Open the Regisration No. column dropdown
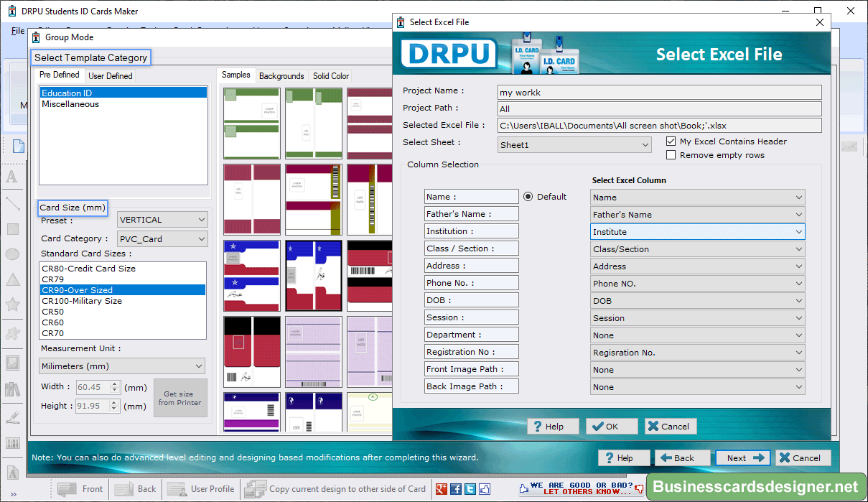 (697, 353)
